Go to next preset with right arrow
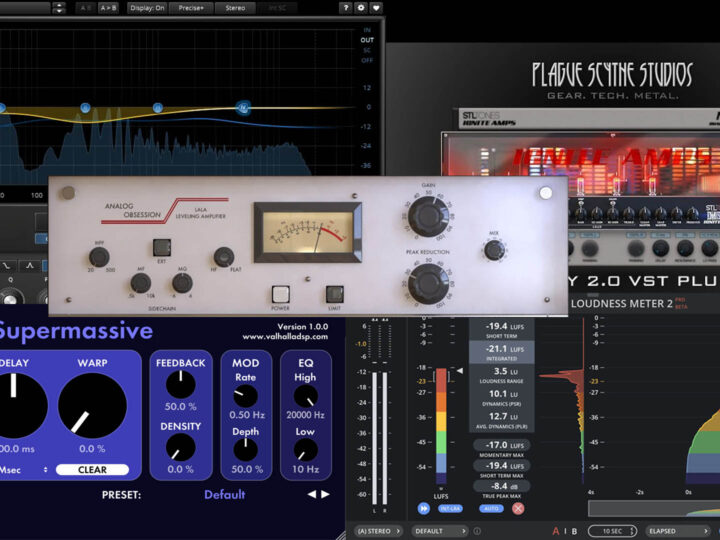The height and width of the screenshot is (540, 720). point(325,494)
